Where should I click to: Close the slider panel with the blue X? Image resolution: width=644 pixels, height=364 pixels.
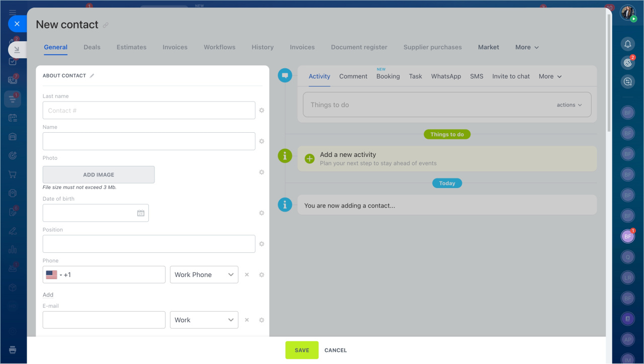pos(17,24)
